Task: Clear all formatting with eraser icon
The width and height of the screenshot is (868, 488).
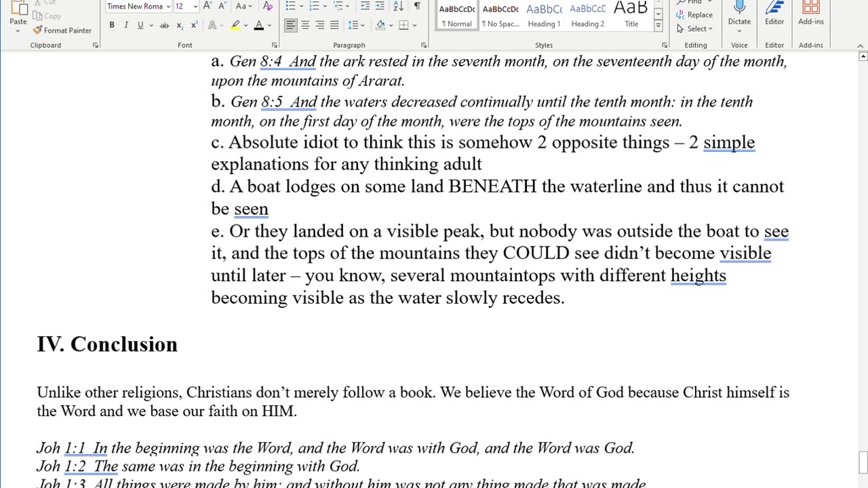Action: pyautogui.click(x=268, y=6)
